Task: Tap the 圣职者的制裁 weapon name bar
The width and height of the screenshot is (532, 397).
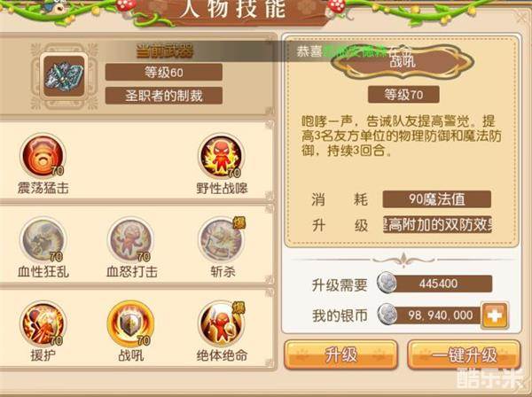Action: [163, 96]
